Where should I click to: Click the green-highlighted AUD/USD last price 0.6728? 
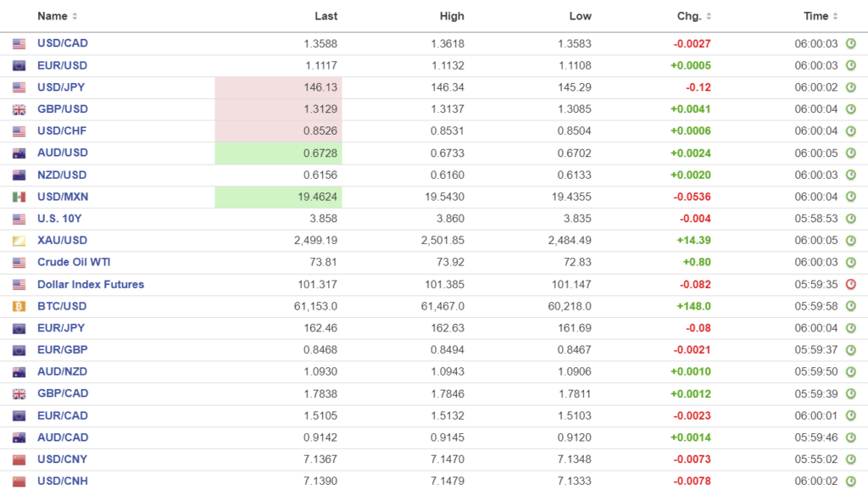coord(319,153)
